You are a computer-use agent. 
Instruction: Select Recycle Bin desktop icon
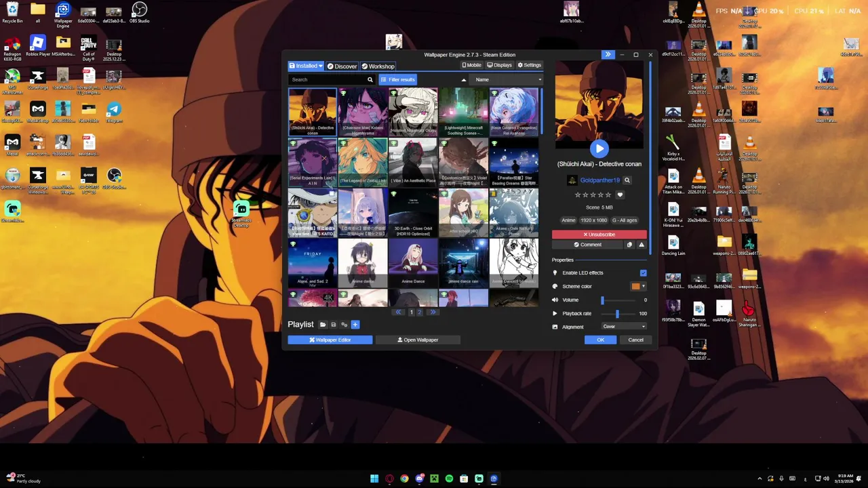(x=12, y=13)
